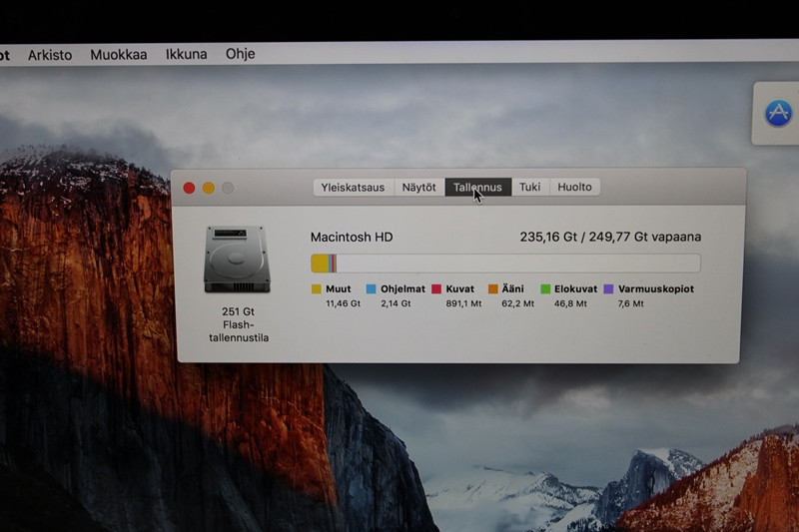Minimize the window with the yellow button
This screenshot has width=799, height=532.
pyautogui.click(x=209, y=188)
